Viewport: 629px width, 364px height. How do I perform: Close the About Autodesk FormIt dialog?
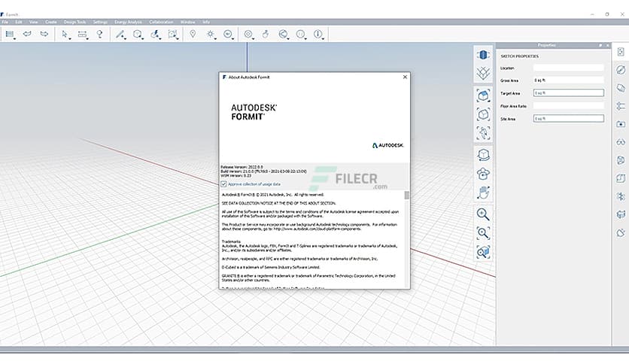[405, 77]
